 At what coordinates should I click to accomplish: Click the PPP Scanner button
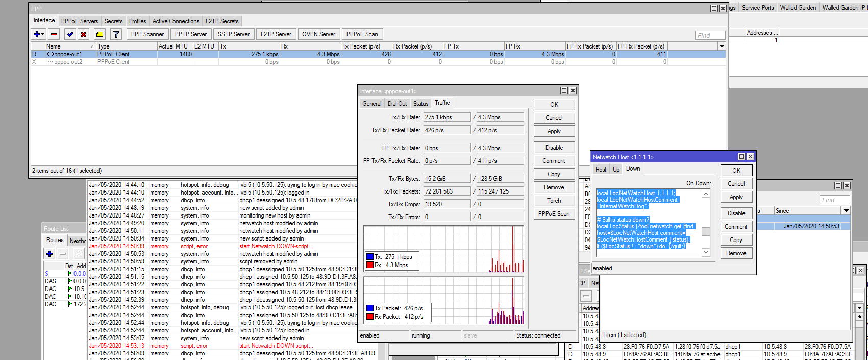click(147, 34)
